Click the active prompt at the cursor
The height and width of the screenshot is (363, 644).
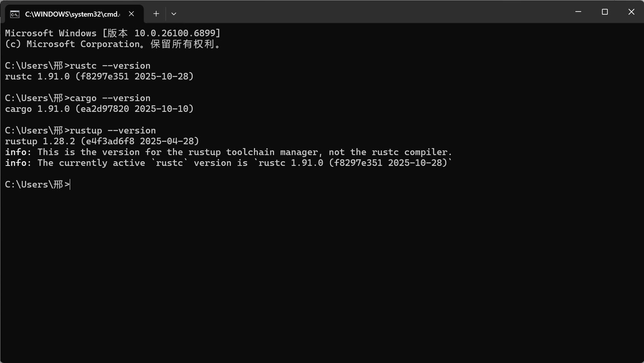pos(37,184)
